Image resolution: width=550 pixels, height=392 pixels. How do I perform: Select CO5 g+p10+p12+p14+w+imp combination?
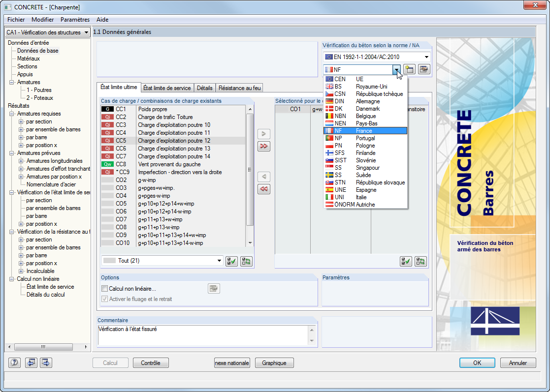[173, 204]
